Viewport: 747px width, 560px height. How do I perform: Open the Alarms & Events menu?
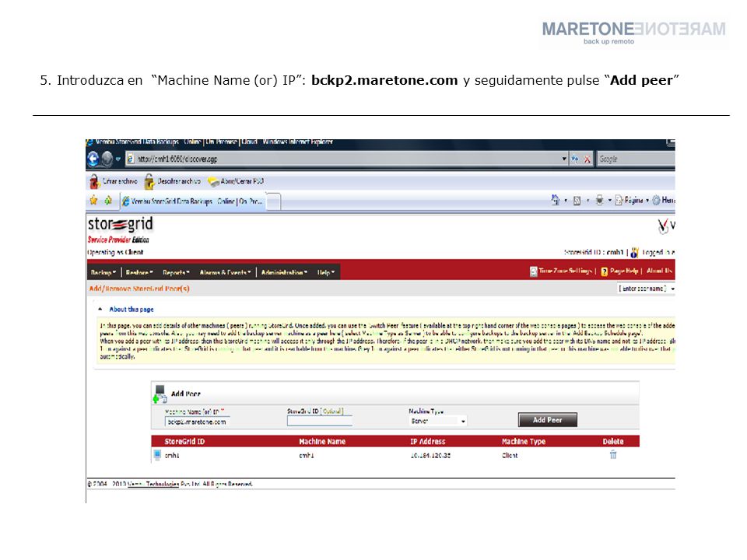[225, 272]
